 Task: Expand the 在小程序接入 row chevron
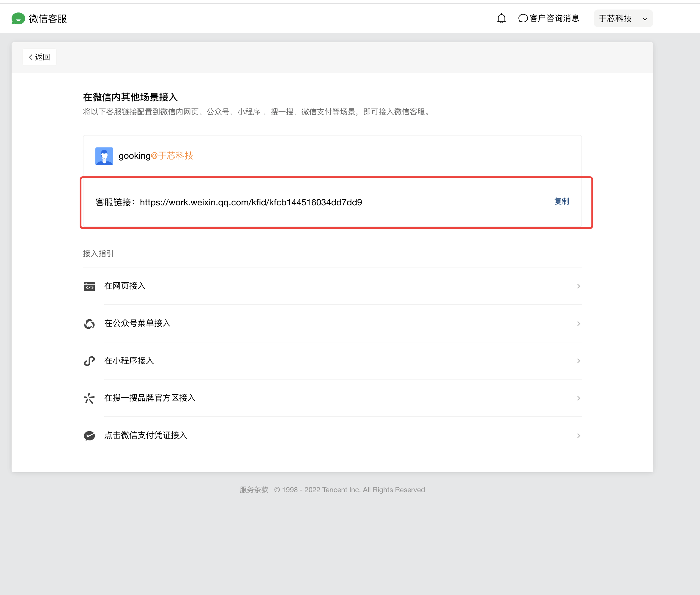[578, 361]
